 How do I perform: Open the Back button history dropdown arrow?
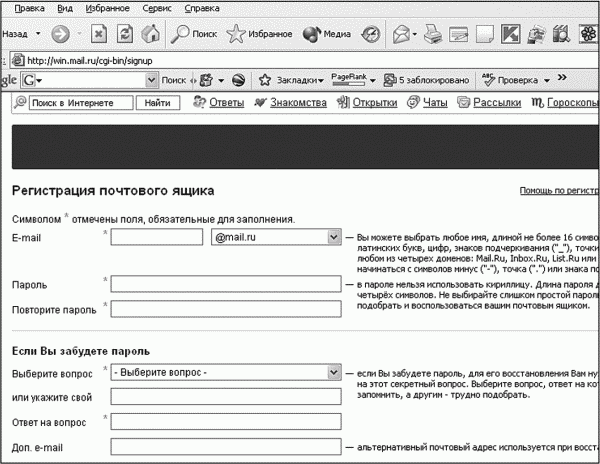tap(38, 34)
